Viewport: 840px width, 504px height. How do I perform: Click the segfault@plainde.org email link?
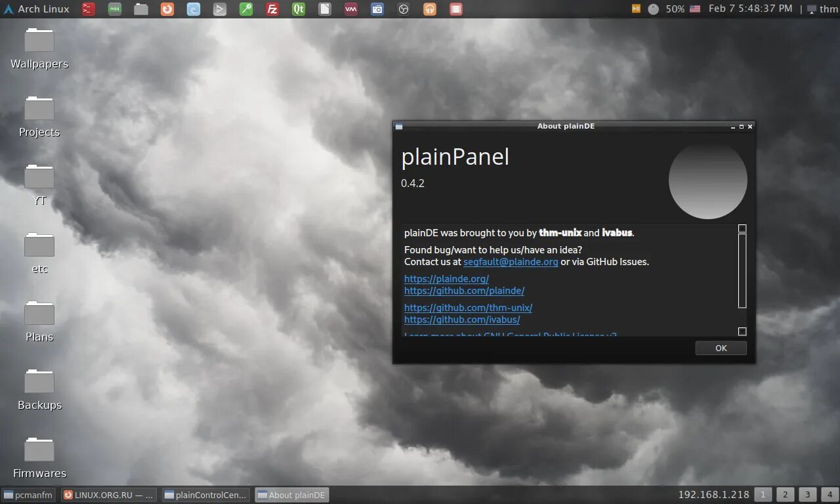pyautogui.click(x=511, y=262)
